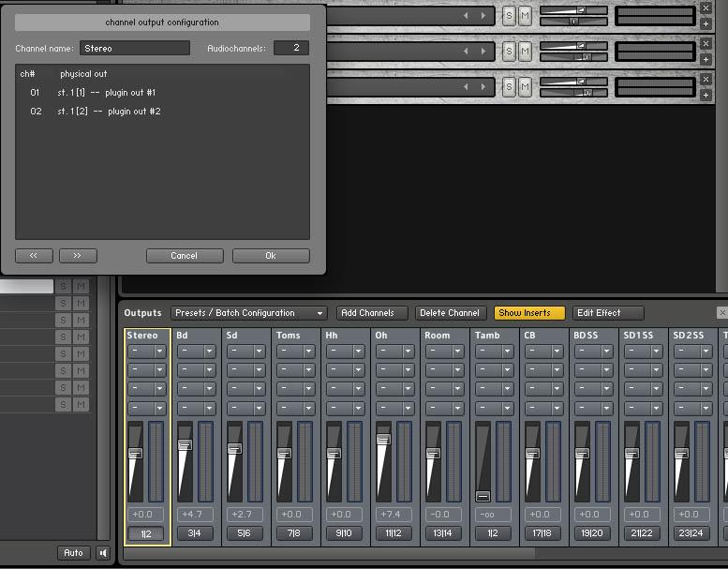Mute the second rack instrument
The image size is (728, 569).
525,52
